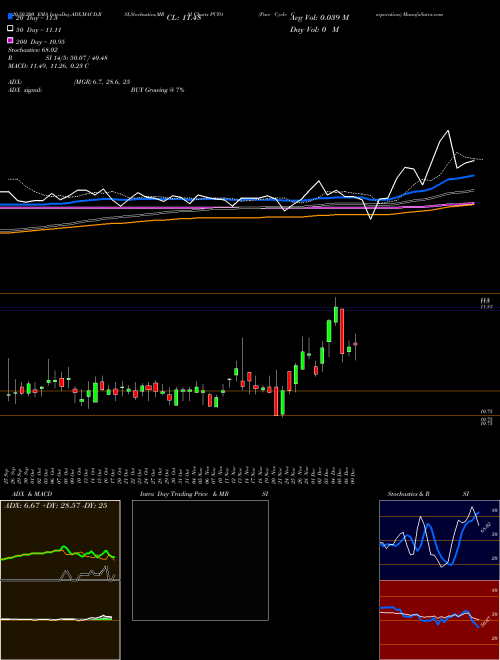500x660 pixels.
Task: Click the white 50 Day legend swatch
Action: tap(10, 29)
